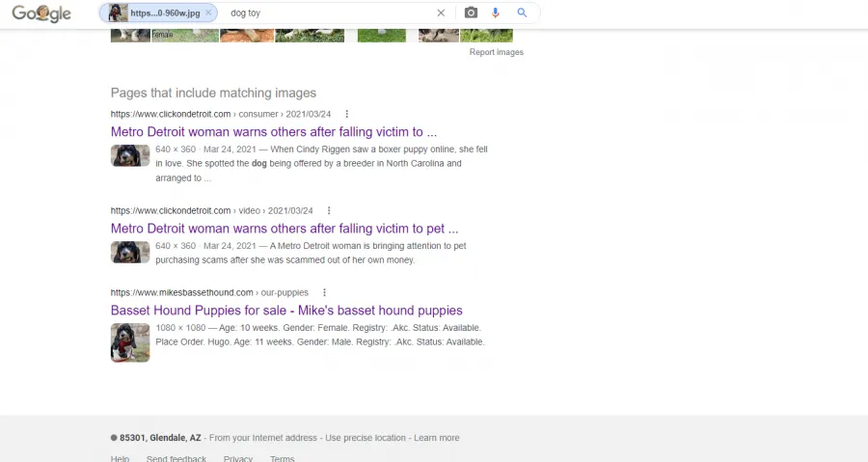Remove the uploaded image chip from search
The width and height of the screenshot is (868, 462).
click(x=208, y=13)
